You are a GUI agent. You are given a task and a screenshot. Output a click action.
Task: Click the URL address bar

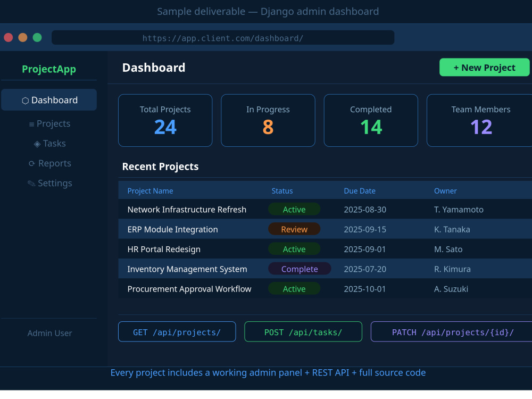pos(222,37)
